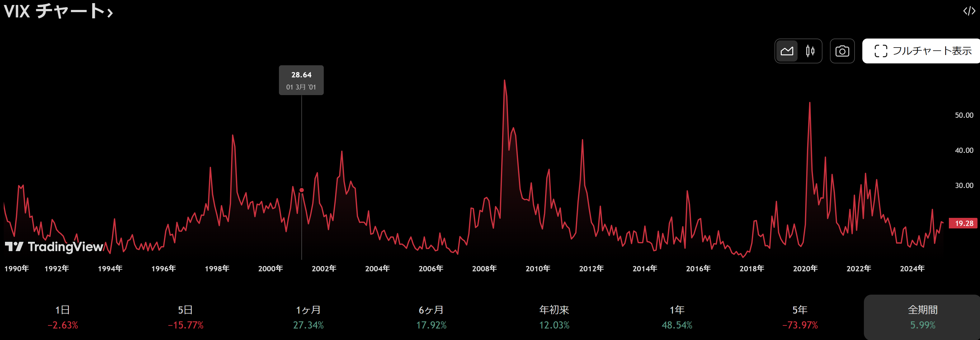Viewport: 980px width, 340px height.
Task: Select the 年初来 time range
Action: point(554,317)
